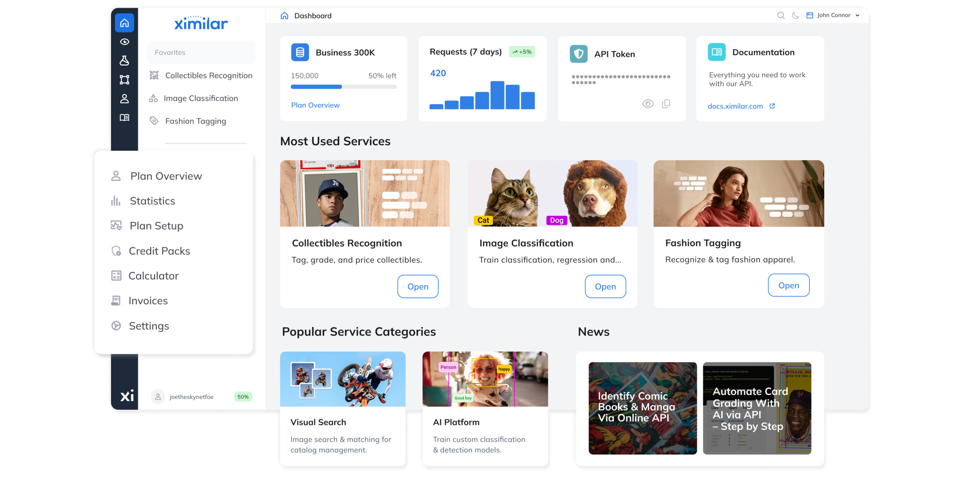Open the comic books news thumbnail
This screenshot has height=479, width=980.
click(x=642, y=408)
